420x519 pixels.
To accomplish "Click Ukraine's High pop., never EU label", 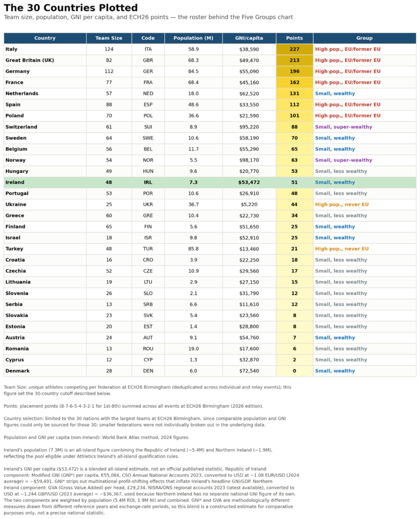I will point(342,204).
